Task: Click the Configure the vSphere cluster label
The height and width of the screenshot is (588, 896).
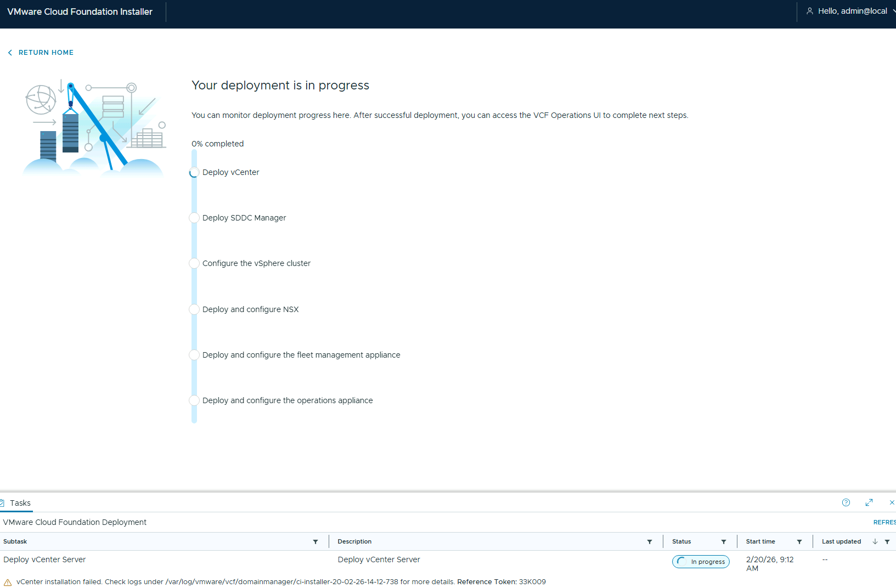Action: [256, 263]
